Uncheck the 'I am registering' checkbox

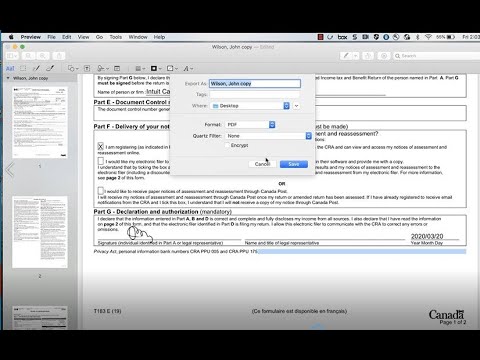(101, 146)
